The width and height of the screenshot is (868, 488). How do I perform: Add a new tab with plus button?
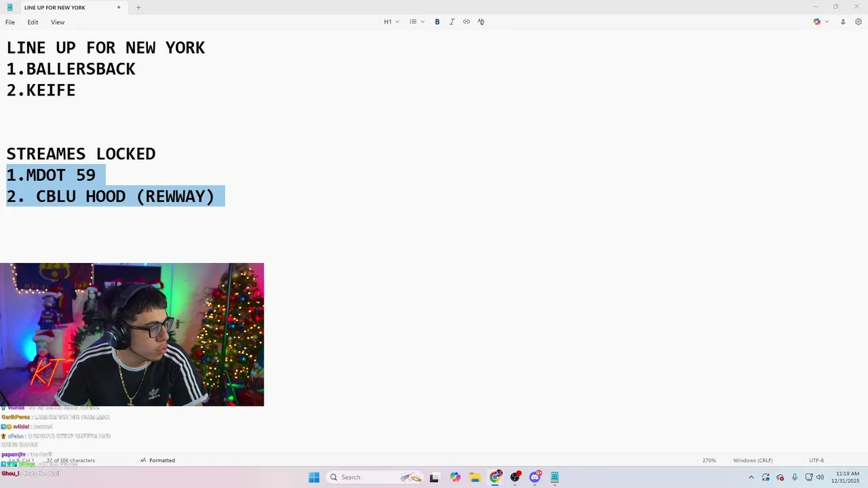(x=138, y=7)
